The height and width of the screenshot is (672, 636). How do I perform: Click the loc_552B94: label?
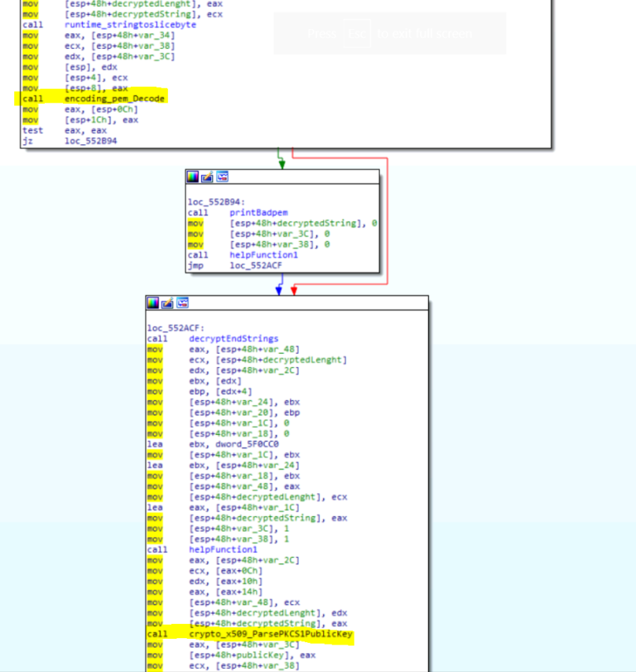click(216, 202)
